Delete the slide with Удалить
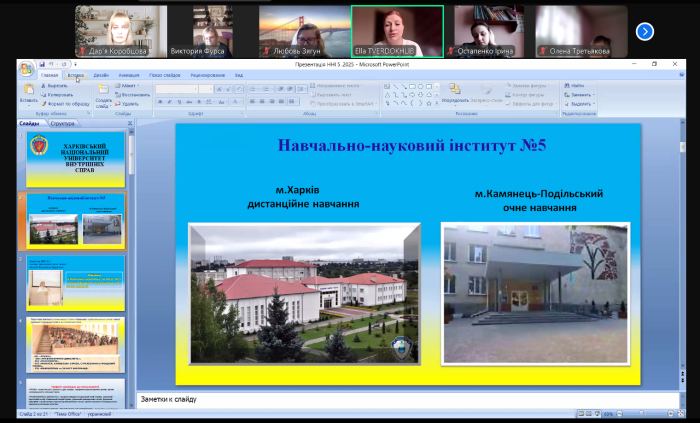The height and width of the screenshot is (423, 700). click(x=126, y=104)
